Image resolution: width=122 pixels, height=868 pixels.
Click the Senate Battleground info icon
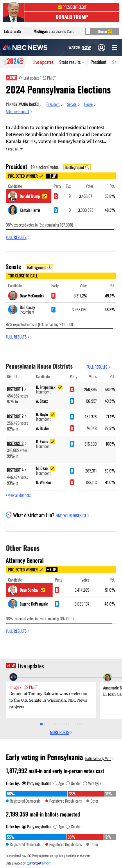click(49, 267)
